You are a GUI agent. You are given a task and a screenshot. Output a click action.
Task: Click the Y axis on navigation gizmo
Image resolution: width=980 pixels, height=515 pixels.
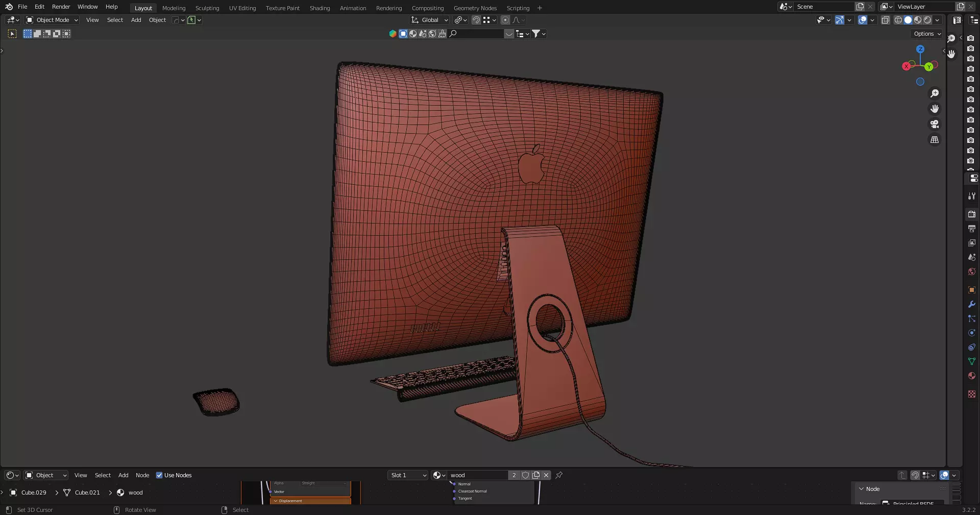pyautogui.click(x=929, y=67)
